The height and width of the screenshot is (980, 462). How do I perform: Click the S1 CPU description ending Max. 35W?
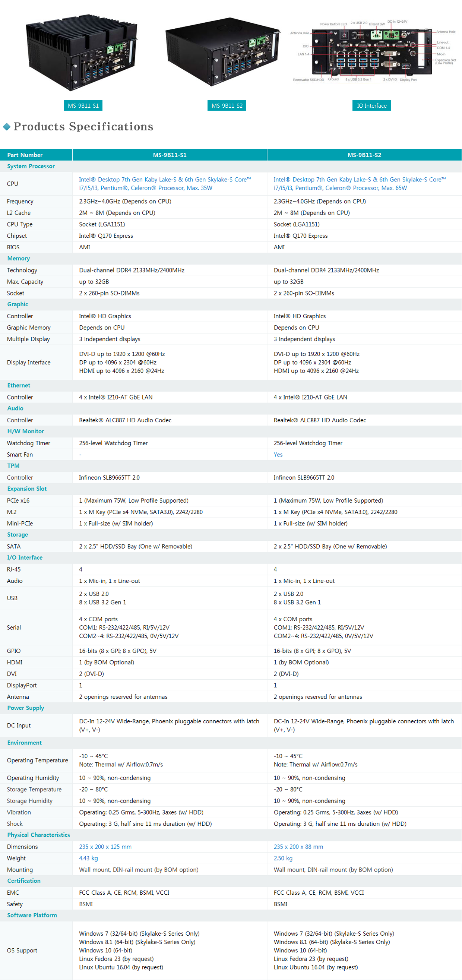165,184
